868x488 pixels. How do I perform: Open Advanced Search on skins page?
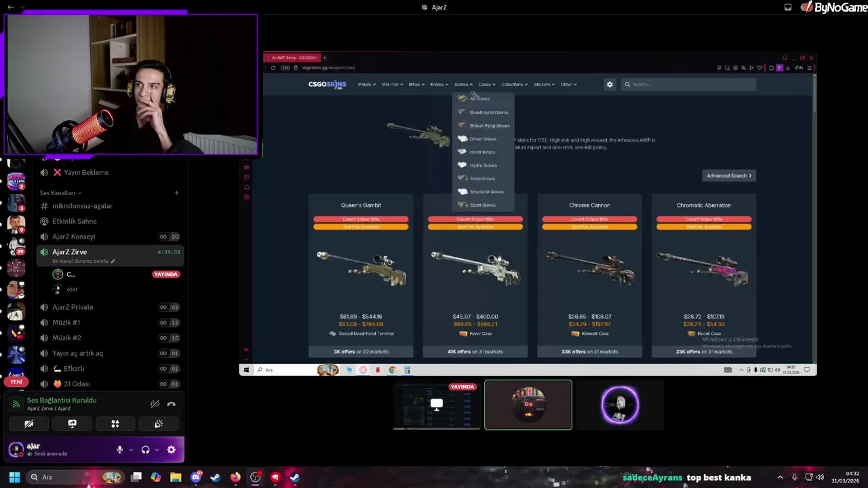point(729,176)
